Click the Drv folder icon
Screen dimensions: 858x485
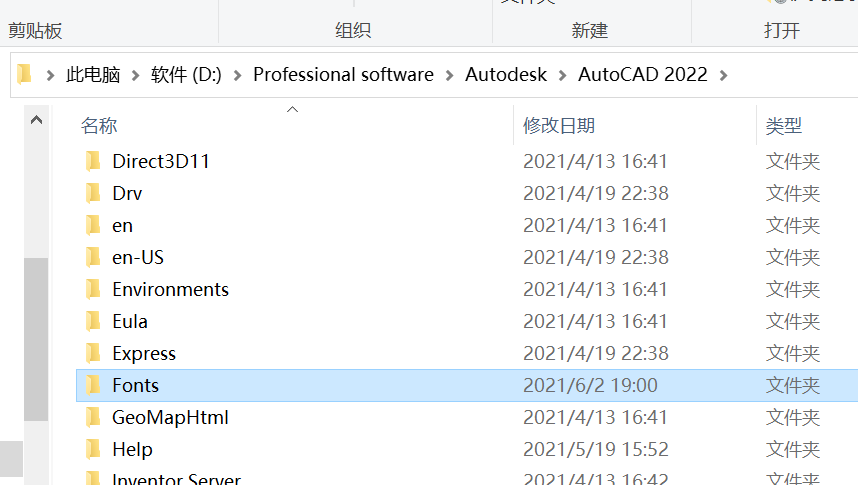click(x=94, y=193)
